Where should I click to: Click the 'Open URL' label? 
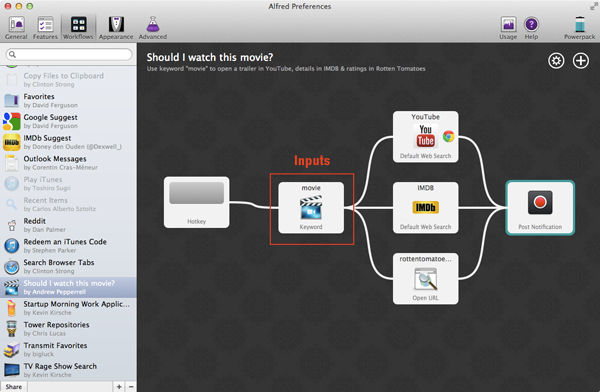426,298
